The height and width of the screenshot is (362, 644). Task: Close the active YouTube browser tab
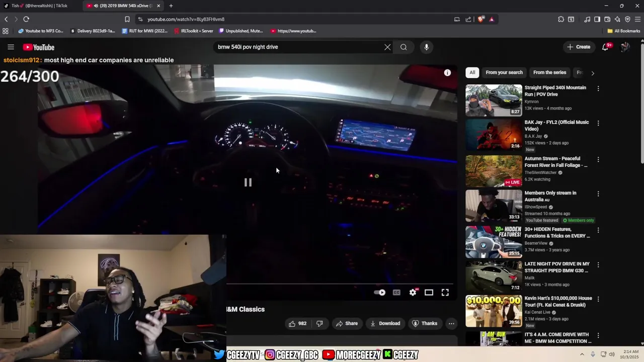pyautogui.click(x=158, y=6)
